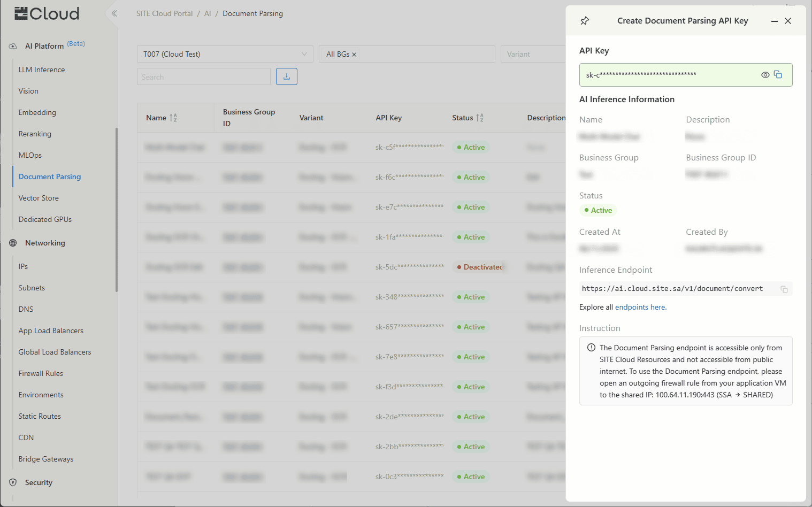Minimize the API Key side panel
The width and height of the screenshot is (812, 507).
click(x=774, y=21)
